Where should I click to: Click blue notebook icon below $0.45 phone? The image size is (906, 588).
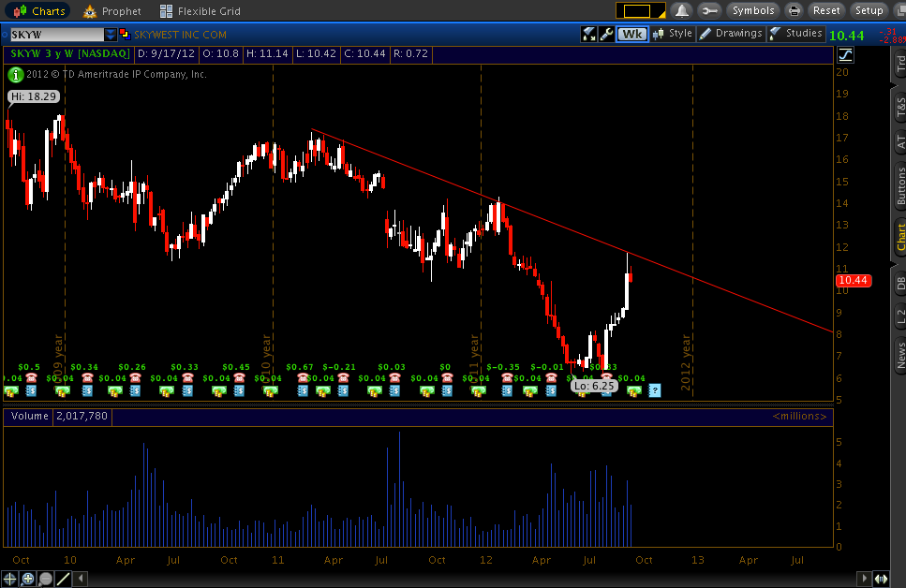click(239, 391)
